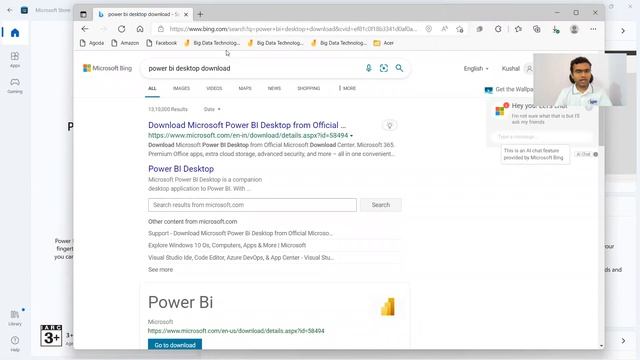Open Amazon bookmark in favorites bar

point(125,43)
